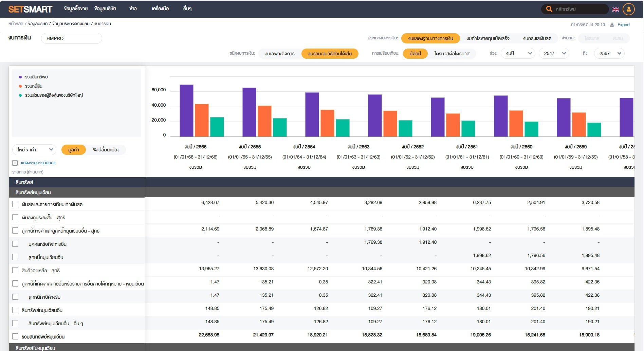Select the งบกำไรขาดทุนเบ็ดเสร็จ tab
This screenshot has width=644, height=351.
point(488,38)
